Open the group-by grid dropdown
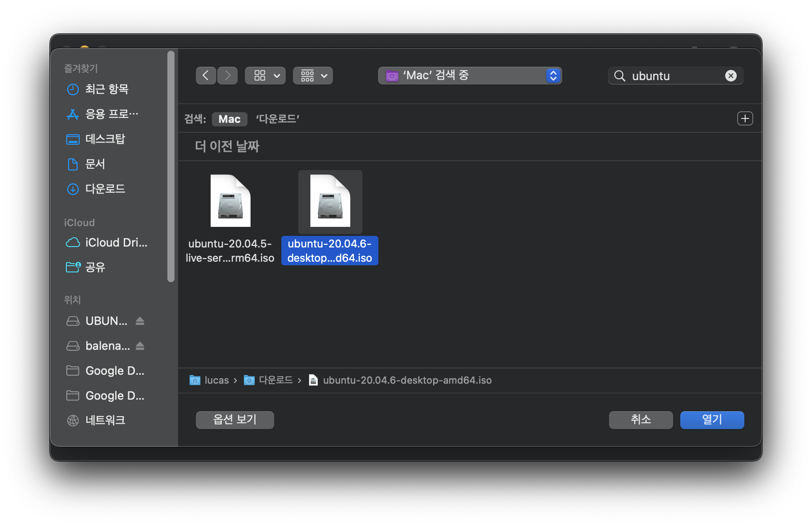The image size is (812, 527). [313, 76]
